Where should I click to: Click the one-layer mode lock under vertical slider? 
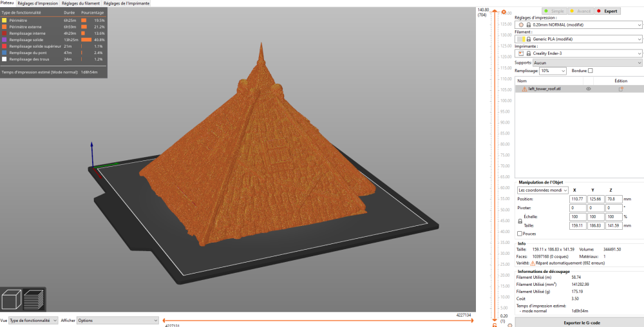click(x=495, y=325)
